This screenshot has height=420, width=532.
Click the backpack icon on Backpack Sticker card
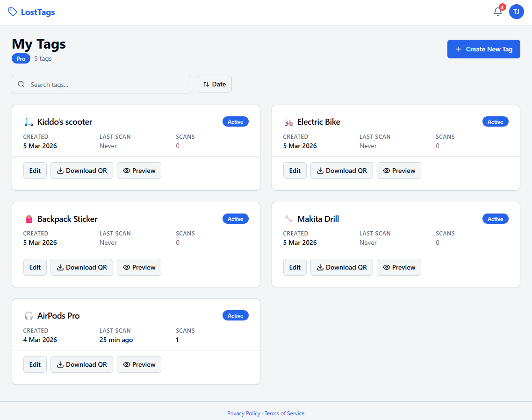[29, 219]
